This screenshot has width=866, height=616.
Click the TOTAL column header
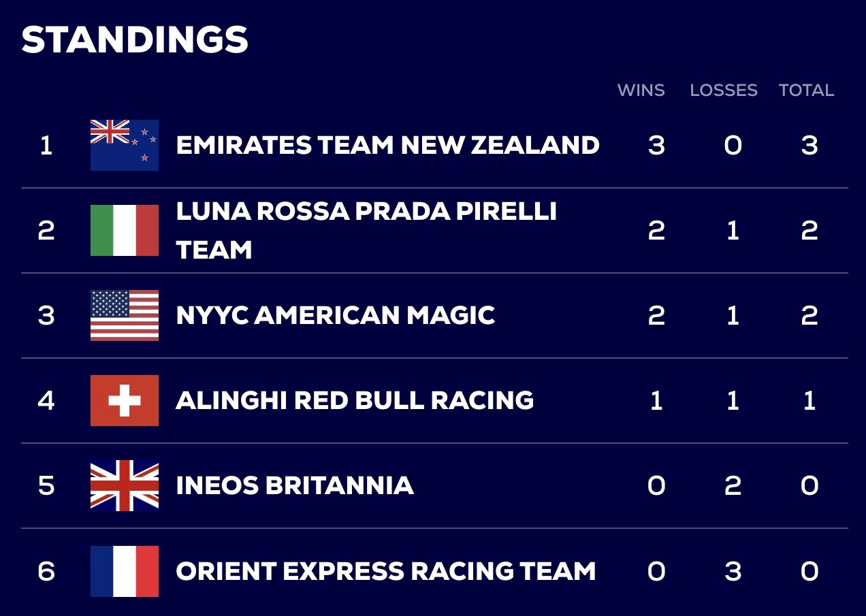coord(806,91)
